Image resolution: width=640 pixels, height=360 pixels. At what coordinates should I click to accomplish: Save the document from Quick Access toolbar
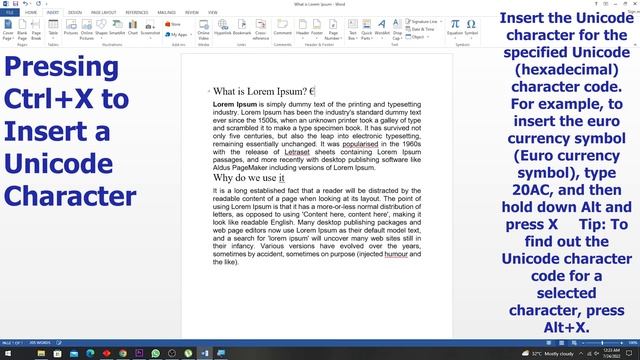click(16, 4)
